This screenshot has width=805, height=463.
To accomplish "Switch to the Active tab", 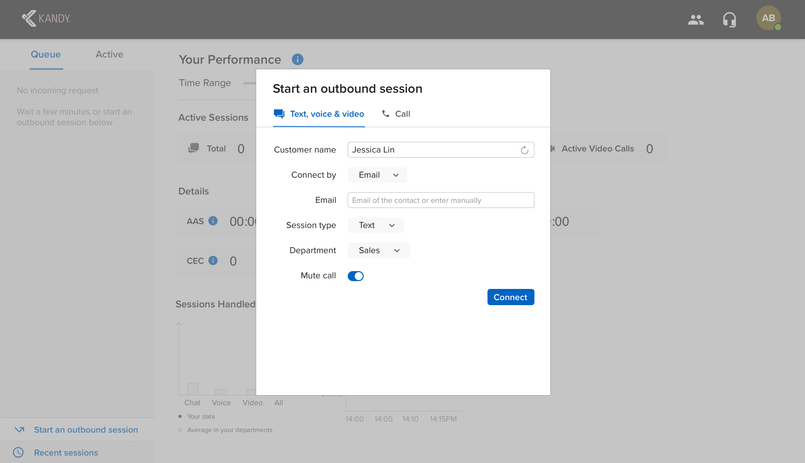I will pyautogui.click(x=109, y=54).
